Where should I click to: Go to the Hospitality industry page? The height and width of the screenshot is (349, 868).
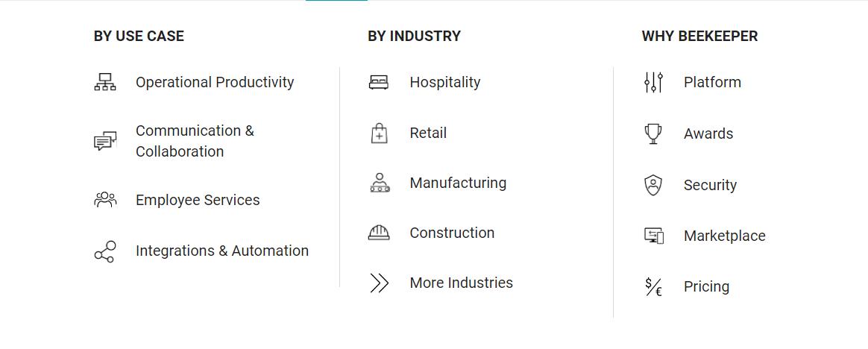tap(444, 82)
